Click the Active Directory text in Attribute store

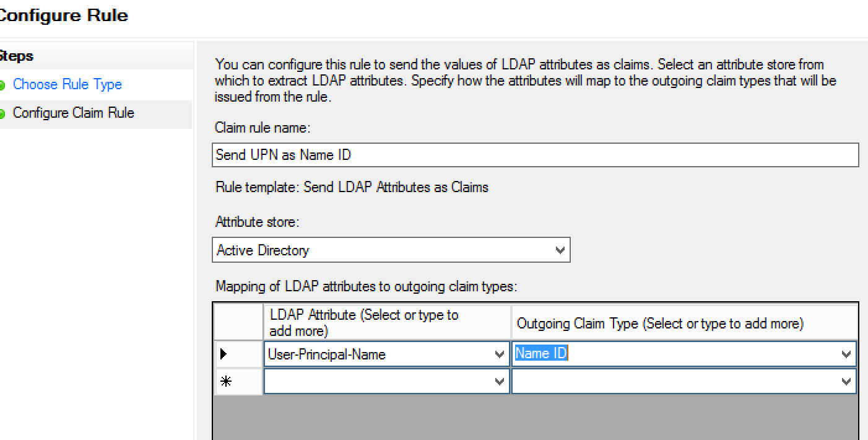click(263, 250)
